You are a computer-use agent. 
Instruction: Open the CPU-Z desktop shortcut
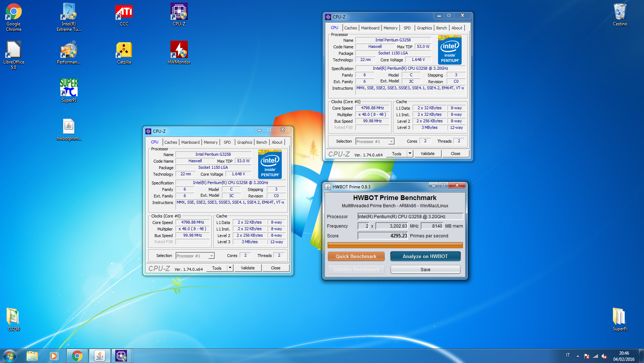[x=179, y=15]
